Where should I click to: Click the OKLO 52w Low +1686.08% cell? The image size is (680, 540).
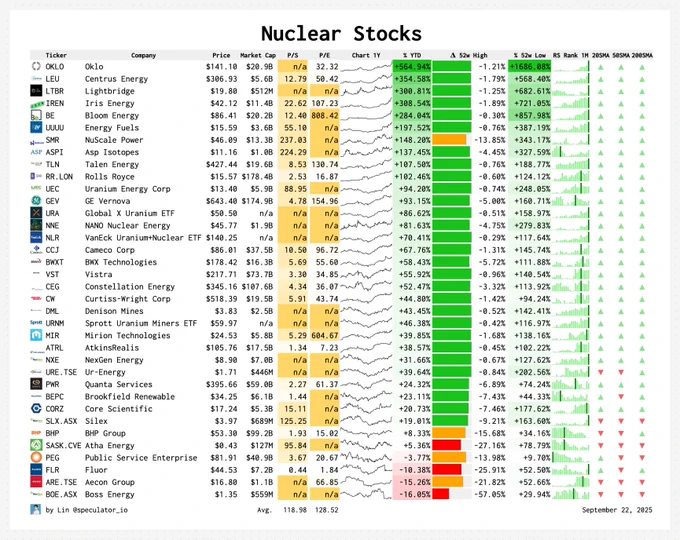point(530,66)
